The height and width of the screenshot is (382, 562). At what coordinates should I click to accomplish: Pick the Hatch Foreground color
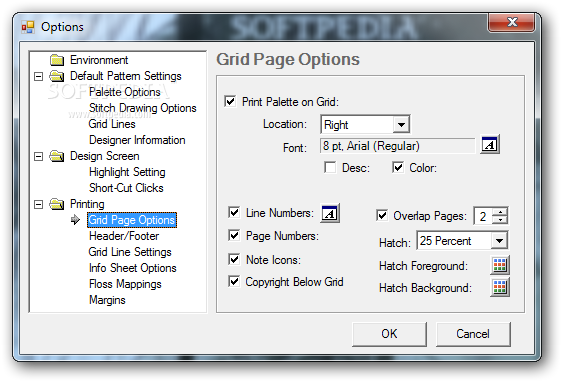[500, 265]
